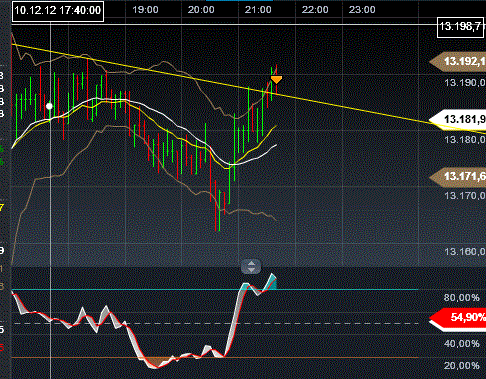The height and width of the screenshot is (379, 486).
Task: Click the 40,00% oscillator axis label
Action: tap(462, 343)
